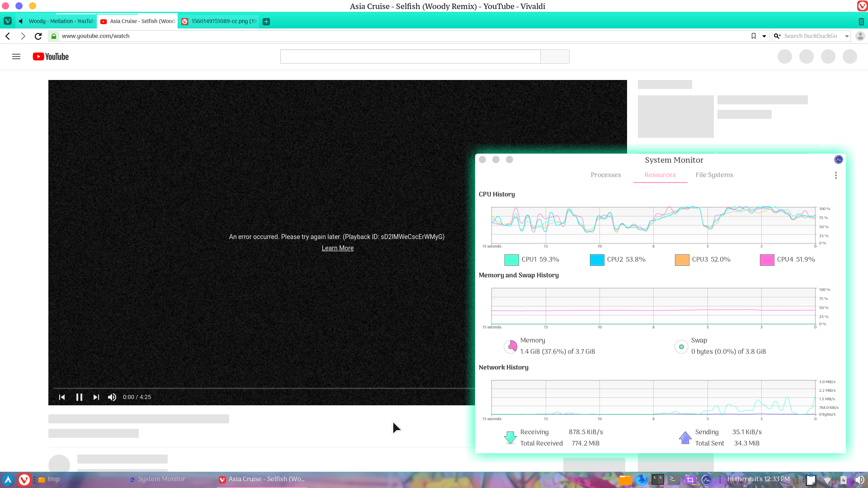Open the Wi-Fi network tray icon
This screenshot has width=868, height=488.
pos(827,480)
